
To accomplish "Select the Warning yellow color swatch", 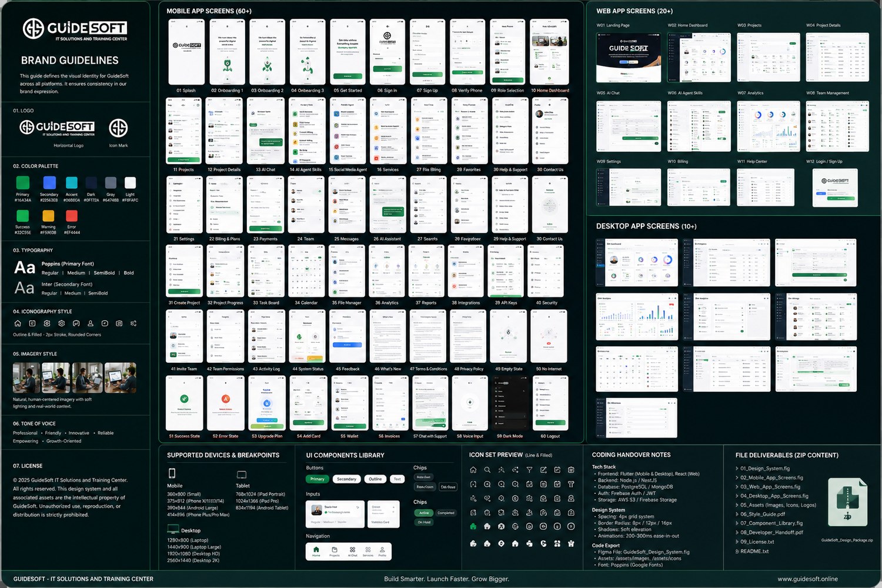I will coord(48,216).
